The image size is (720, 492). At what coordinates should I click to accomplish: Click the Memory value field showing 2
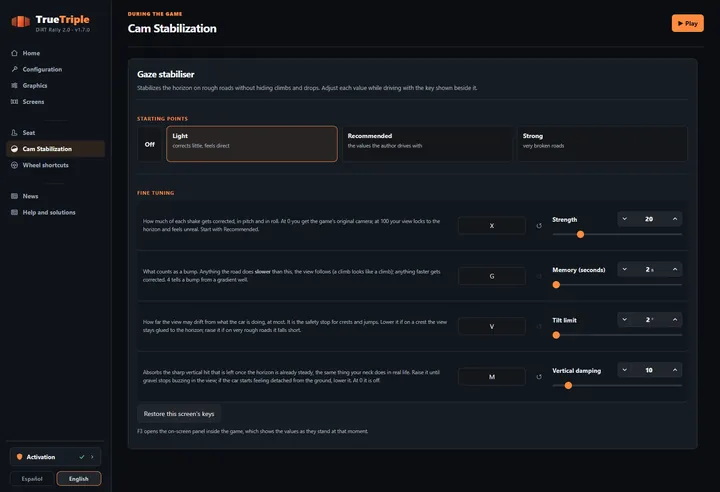[x=649, y=270]
